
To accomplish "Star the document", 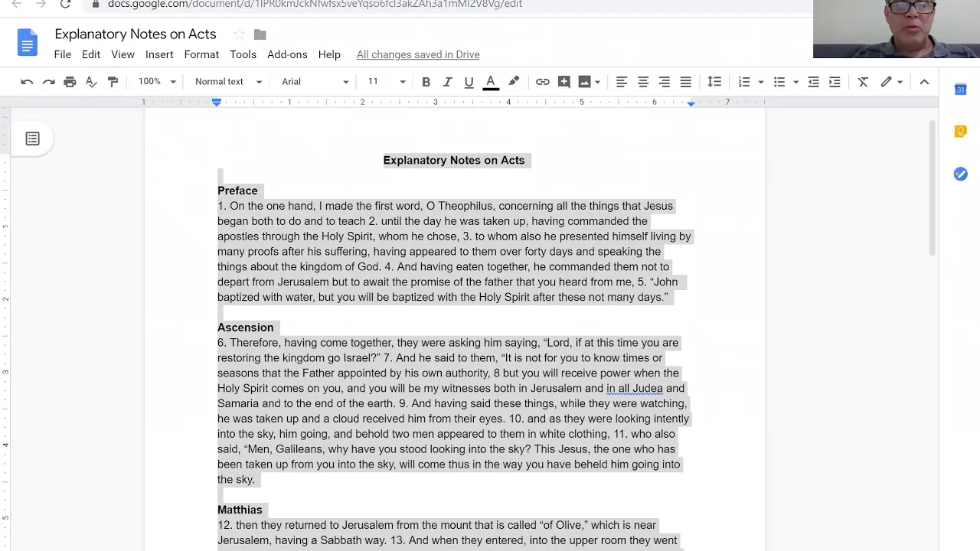I will (x=239, y=34).
